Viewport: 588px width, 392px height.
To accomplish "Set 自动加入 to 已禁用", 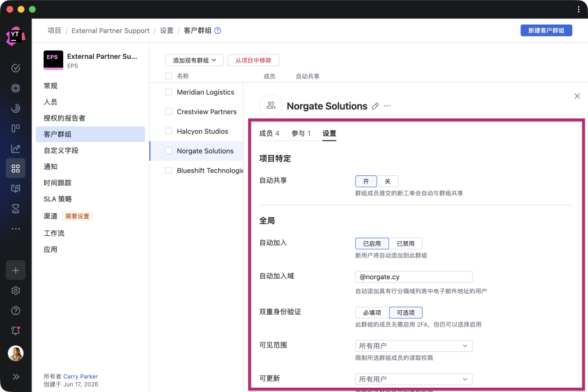I will pyautogui.click(x=406, y=244).
